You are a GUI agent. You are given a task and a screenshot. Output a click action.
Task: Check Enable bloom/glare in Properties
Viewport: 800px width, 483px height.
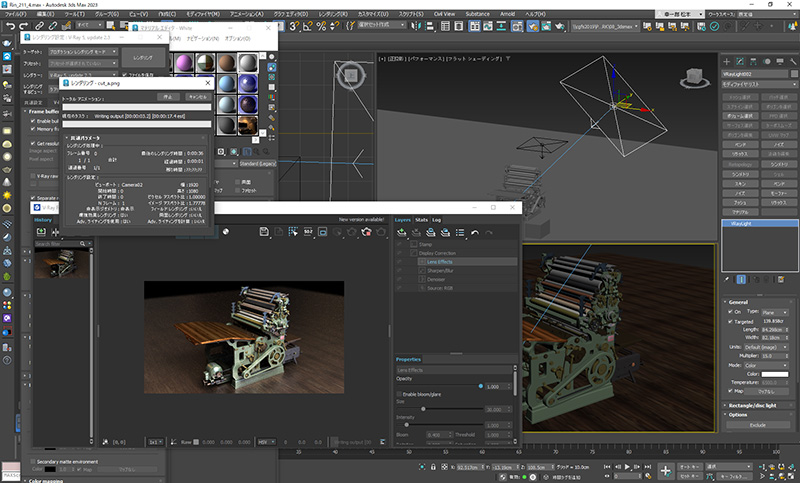click(399, 394)
